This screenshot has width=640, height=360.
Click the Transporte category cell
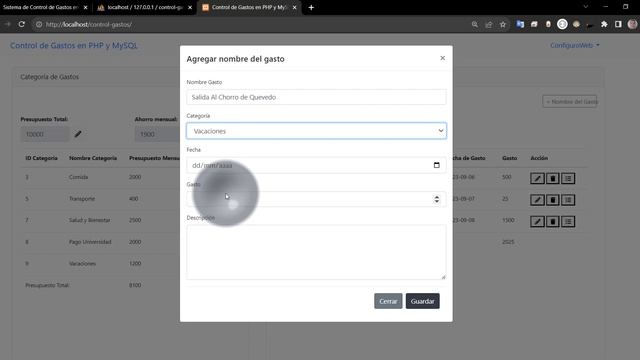[x=82, y=199]
